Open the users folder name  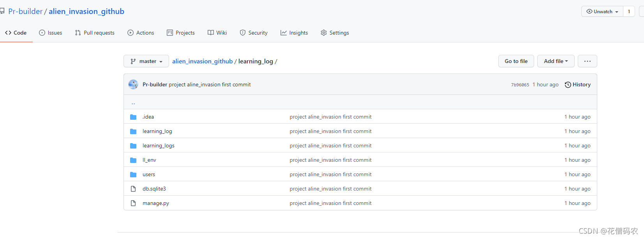click(149, 174)
